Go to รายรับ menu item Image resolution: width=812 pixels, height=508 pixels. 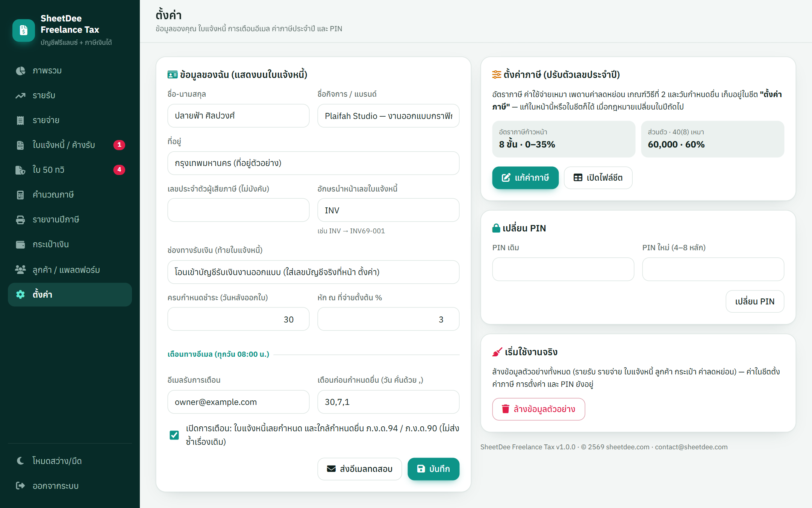coord(70,96)
